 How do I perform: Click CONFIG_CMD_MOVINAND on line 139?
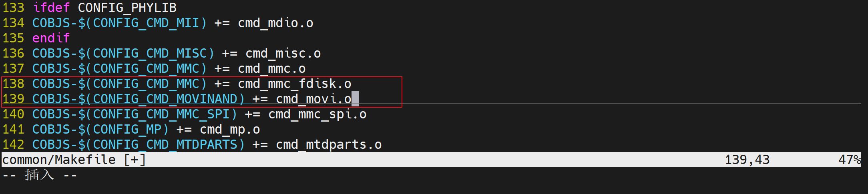click(165, 99)
